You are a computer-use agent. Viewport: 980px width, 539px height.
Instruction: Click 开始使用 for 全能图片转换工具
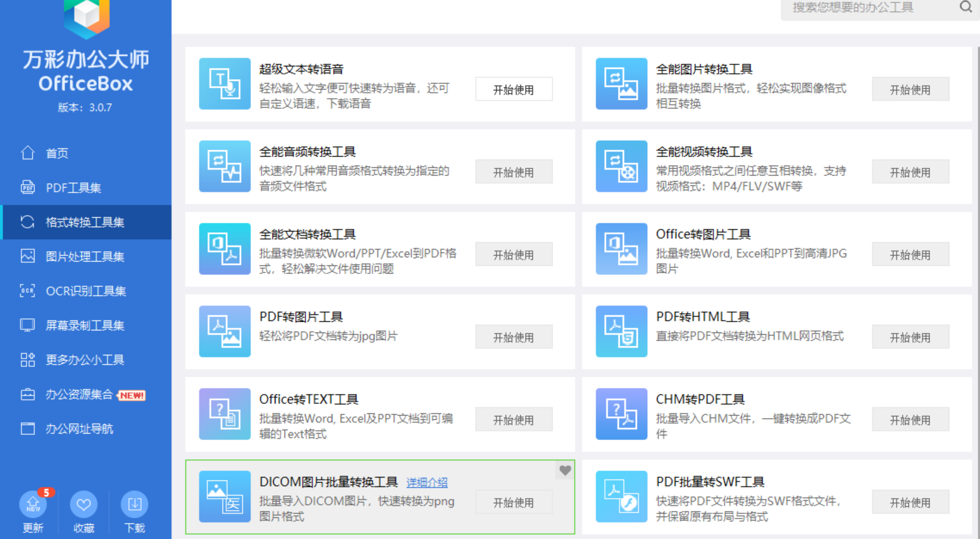[x=911, y=89]
